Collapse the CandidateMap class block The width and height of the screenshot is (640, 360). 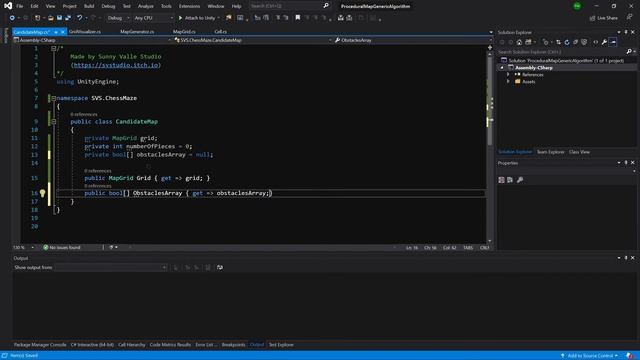click(53, 122)
